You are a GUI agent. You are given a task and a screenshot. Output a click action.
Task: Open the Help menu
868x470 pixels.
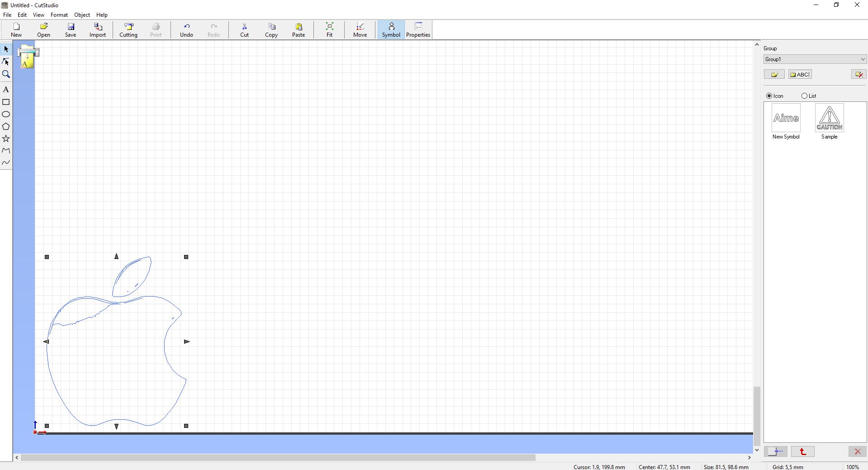[x=102, y=15]
